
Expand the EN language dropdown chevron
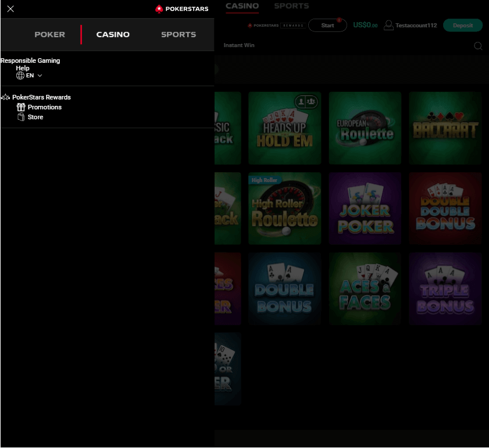click(x=40, y=76)
